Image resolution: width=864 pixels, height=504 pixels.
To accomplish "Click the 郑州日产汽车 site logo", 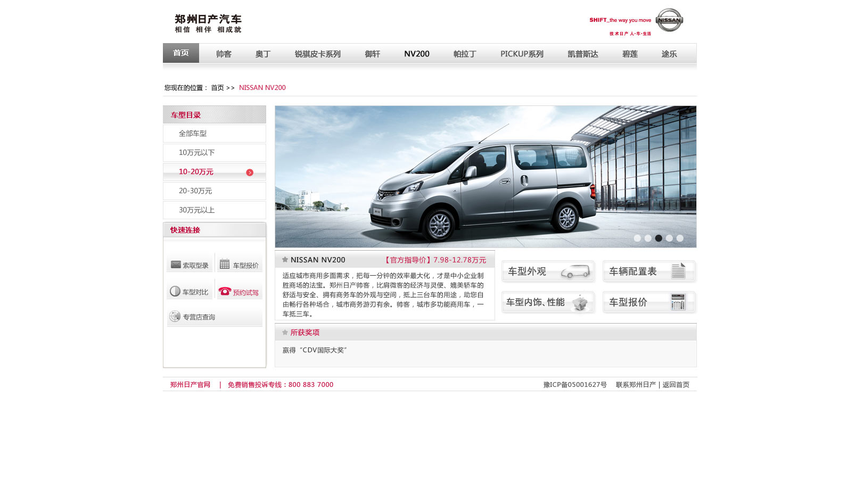I will pos(208,23).
